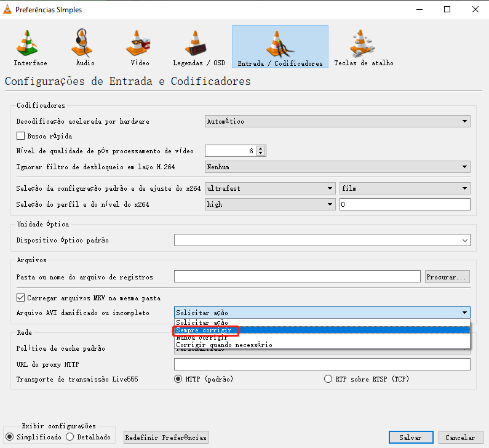Click the URL do proxy HTTP field
This screenshot has width=489, height=448.
pyautogui.click(x=322, y=364)
